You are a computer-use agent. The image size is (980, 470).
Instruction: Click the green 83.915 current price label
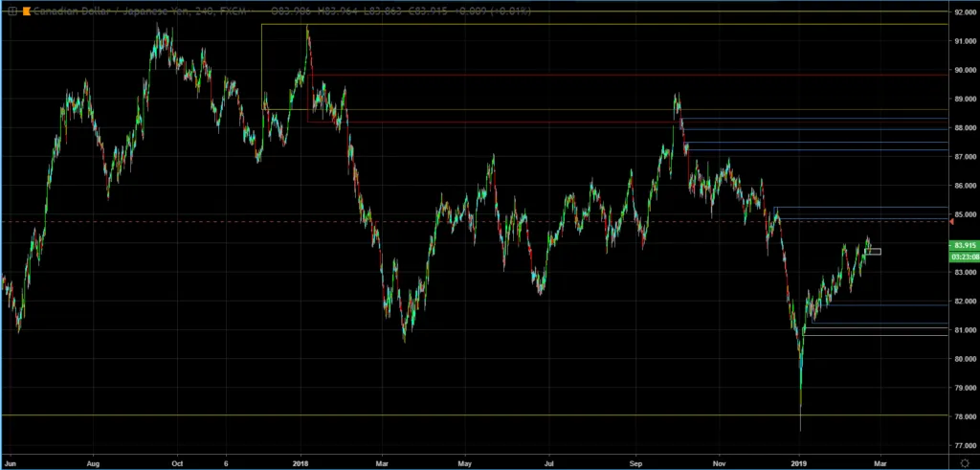[964, 246]
